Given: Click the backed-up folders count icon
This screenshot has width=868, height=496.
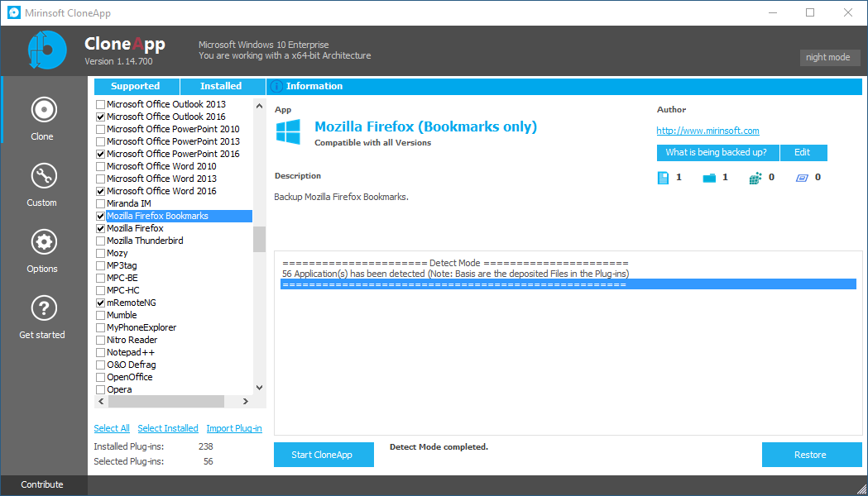Looking at the screenshot, I should click(x=709, y=178).
